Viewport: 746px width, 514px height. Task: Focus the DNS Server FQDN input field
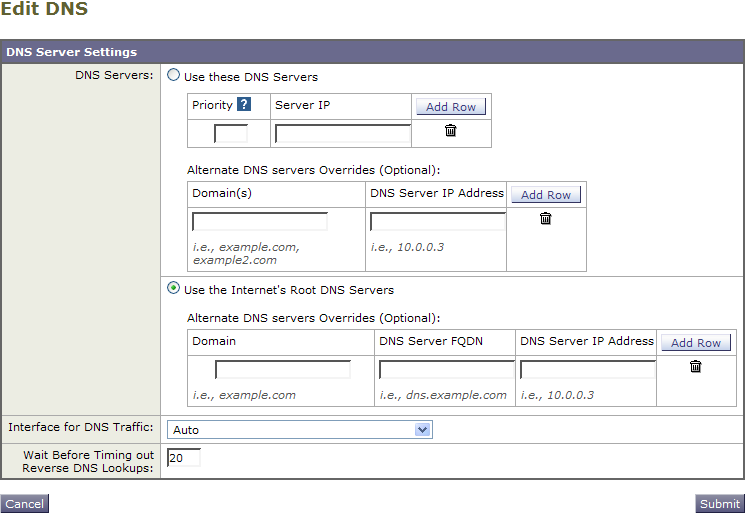point(447,369)
